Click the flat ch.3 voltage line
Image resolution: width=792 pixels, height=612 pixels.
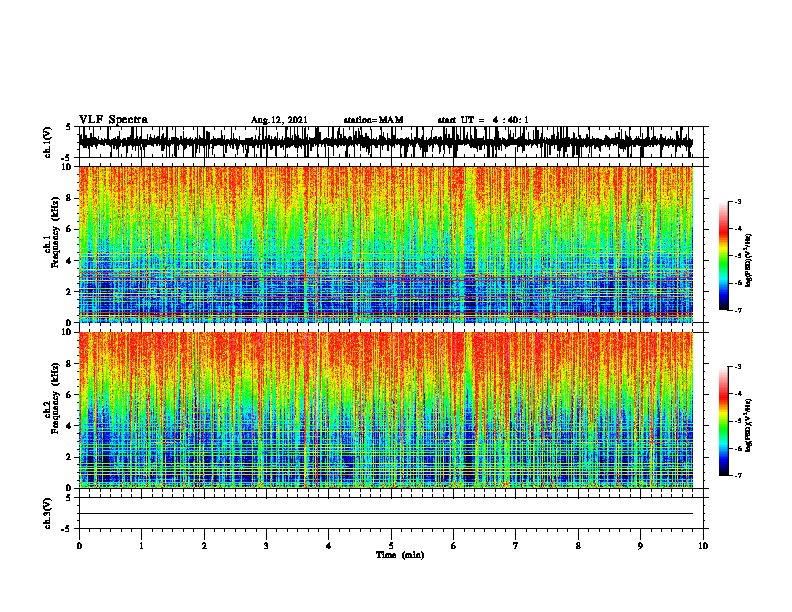pyautogui.click(x=386, y=514)
